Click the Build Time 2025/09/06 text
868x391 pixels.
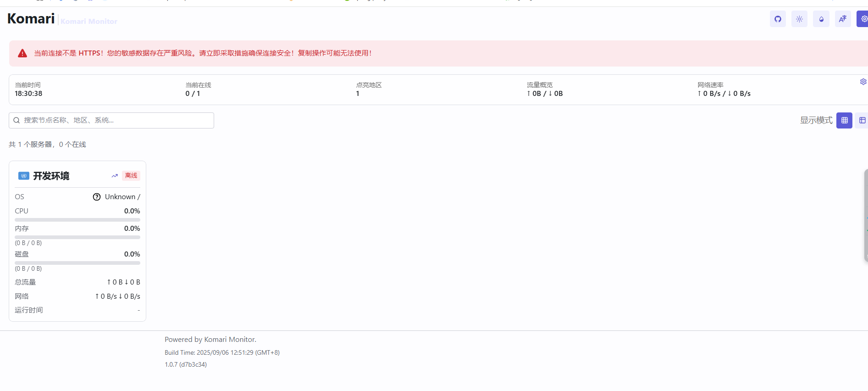click(222, 353)
